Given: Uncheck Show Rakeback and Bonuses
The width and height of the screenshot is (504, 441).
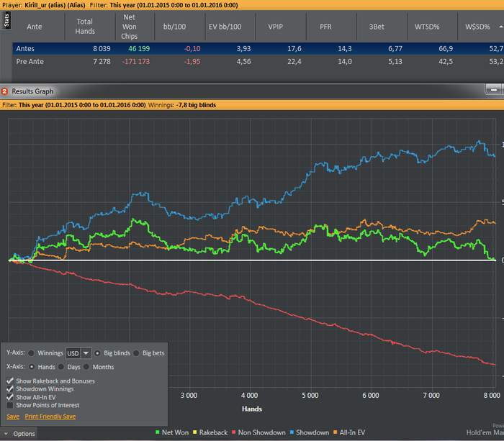Looking at the screenshot, I should click(x=10, y=381).
